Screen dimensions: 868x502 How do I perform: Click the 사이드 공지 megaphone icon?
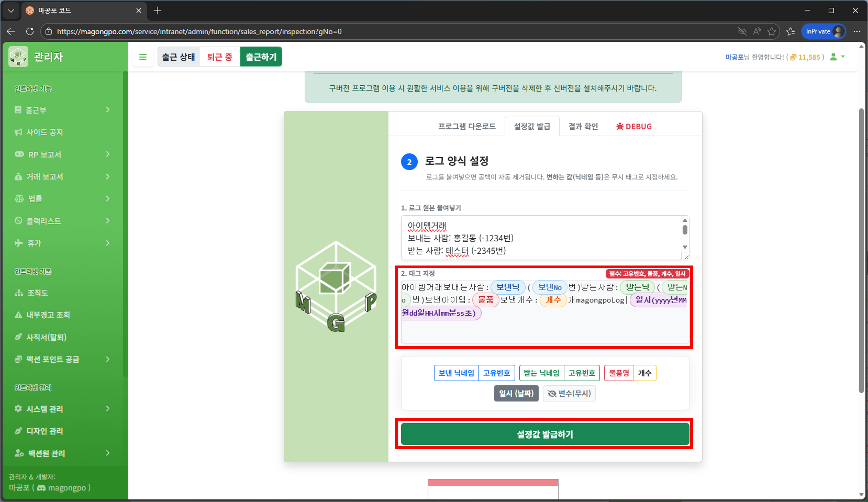(18, 132)
